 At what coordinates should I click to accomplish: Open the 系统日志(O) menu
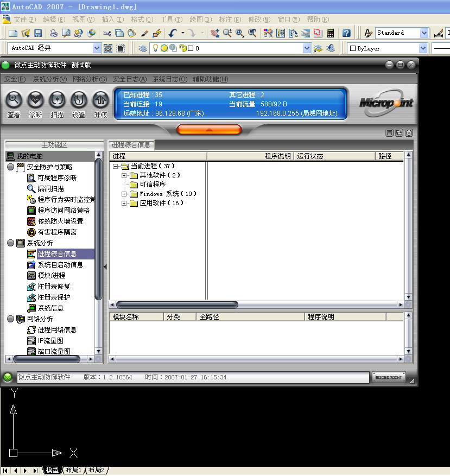tap(170, 79)
